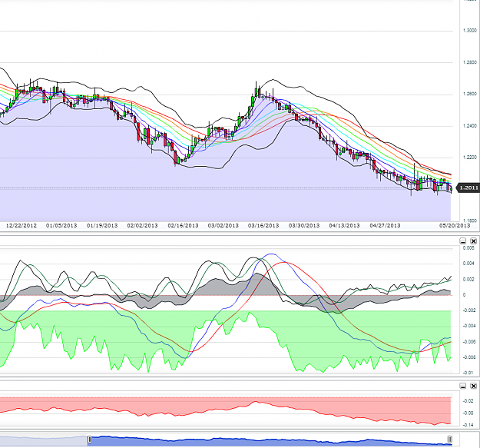
Task: Click the 1.2600 price axis label
Action: point(470,94)
